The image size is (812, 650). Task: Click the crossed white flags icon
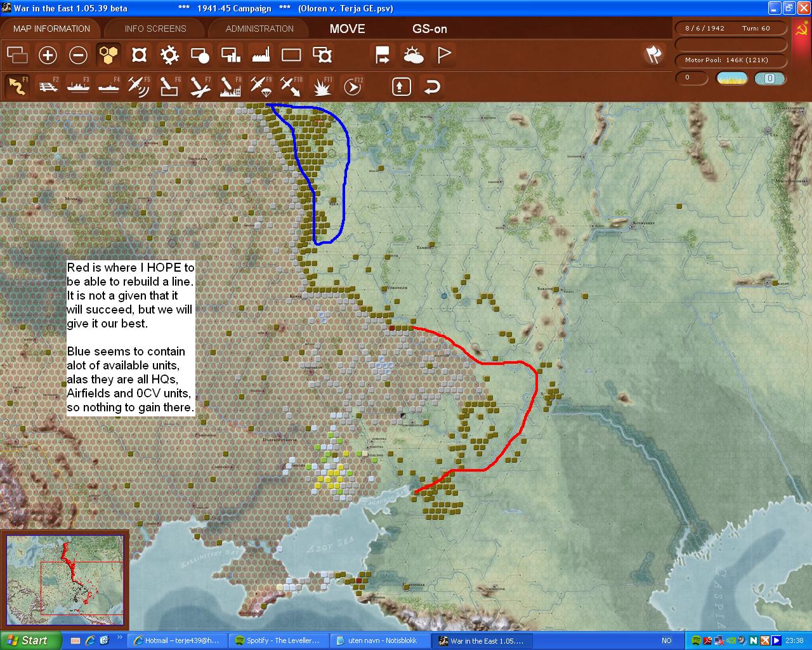pyautogui.click(x=653, y=55)
